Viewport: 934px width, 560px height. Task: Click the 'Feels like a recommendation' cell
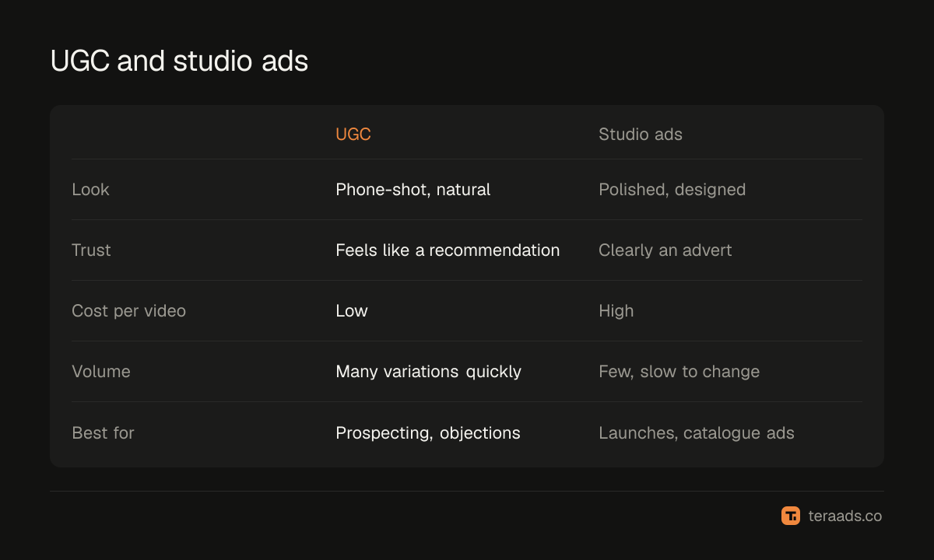coord(448,250)
